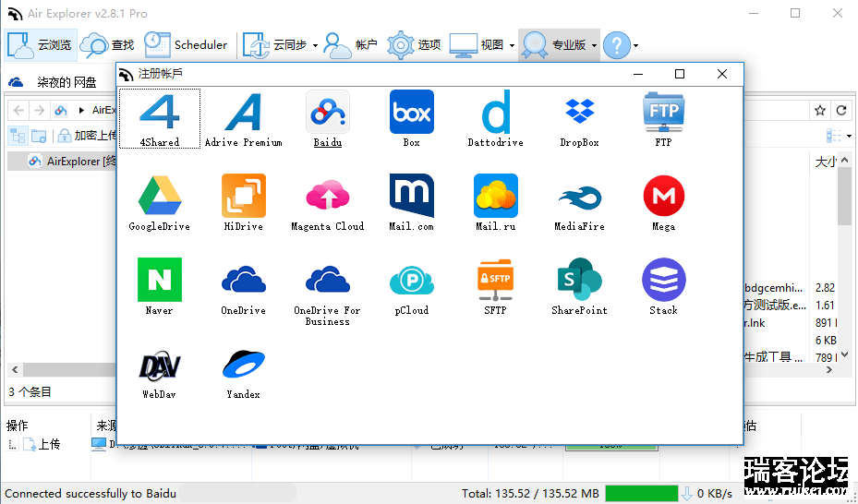Refresh the cloud folder listing

(x=841, y=111)
